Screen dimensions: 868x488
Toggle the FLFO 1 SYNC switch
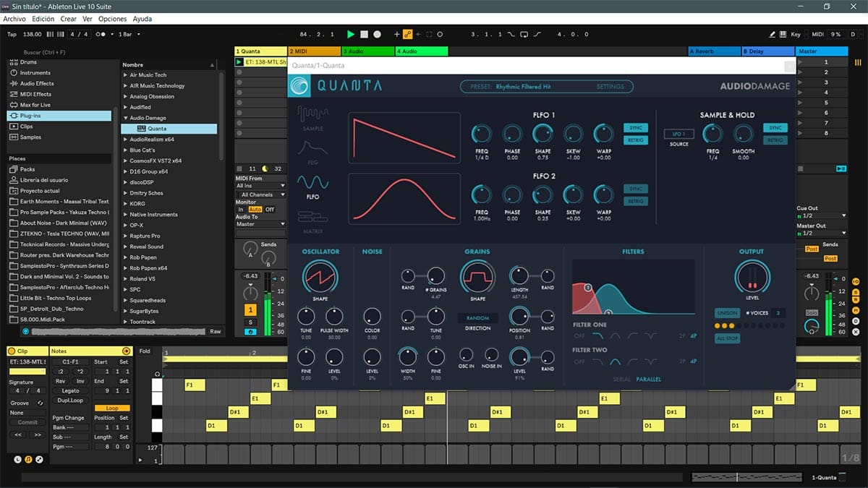(635, 128)
